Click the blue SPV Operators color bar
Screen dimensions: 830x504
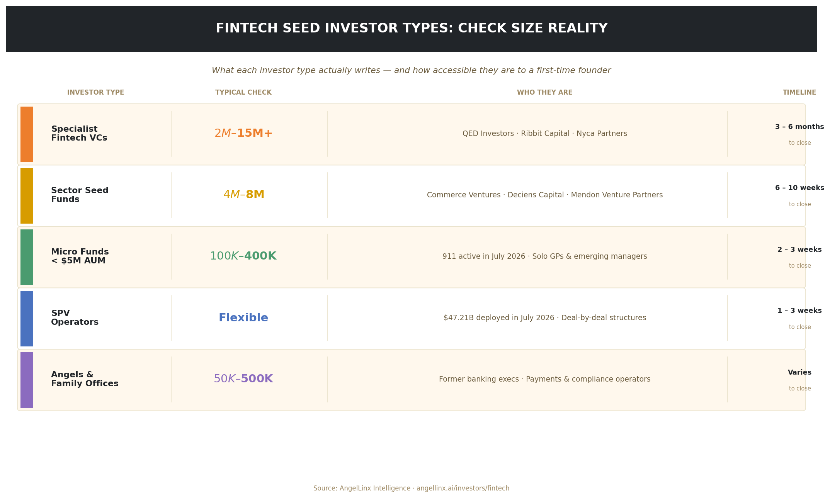27,319
